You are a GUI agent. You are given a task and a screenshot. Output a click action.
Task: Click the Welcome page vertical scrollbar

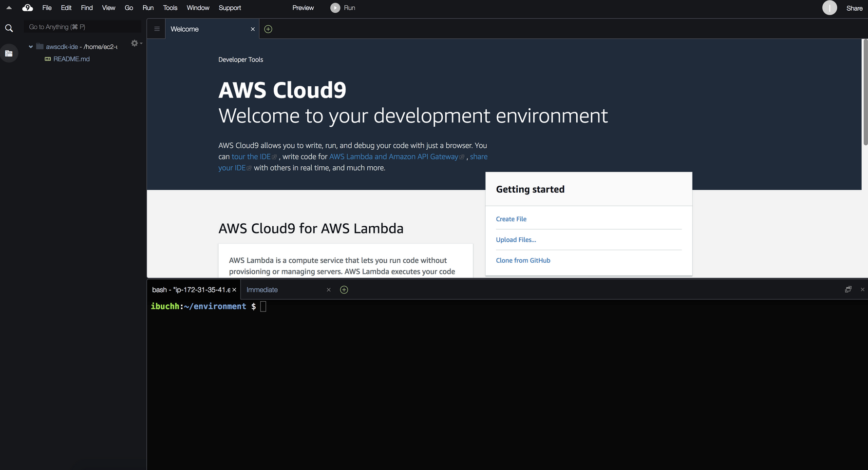[x=865, y=93]
